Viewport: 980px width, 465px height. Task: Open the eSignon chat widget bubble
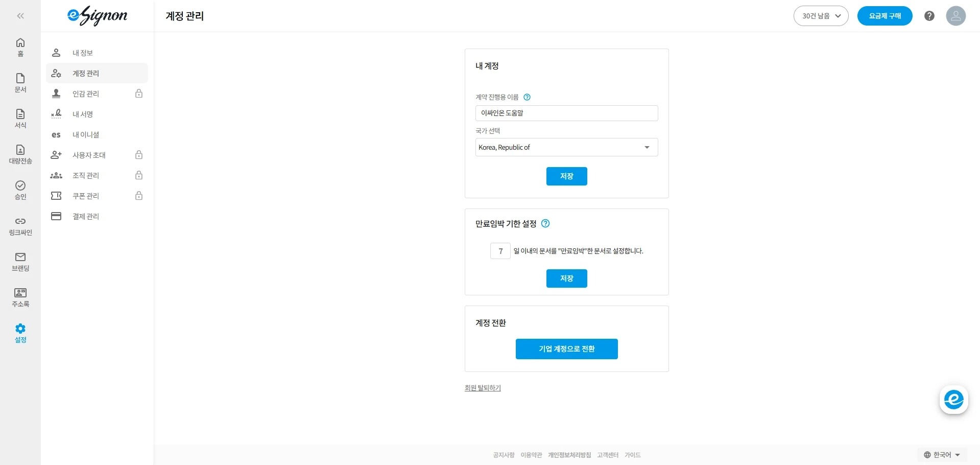coord(953,400)
